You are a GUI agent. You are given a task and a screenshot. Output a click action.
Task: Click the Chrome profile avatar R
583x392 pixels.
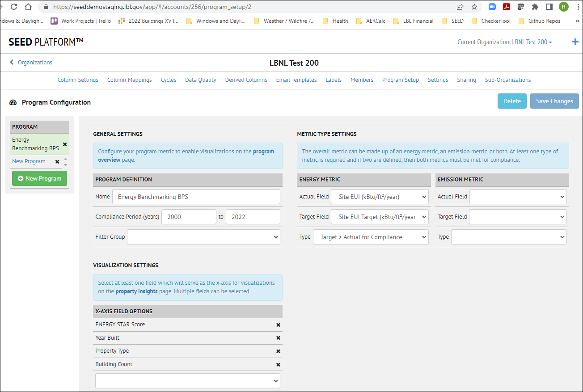pyautogui.click(x=563, y=7)
